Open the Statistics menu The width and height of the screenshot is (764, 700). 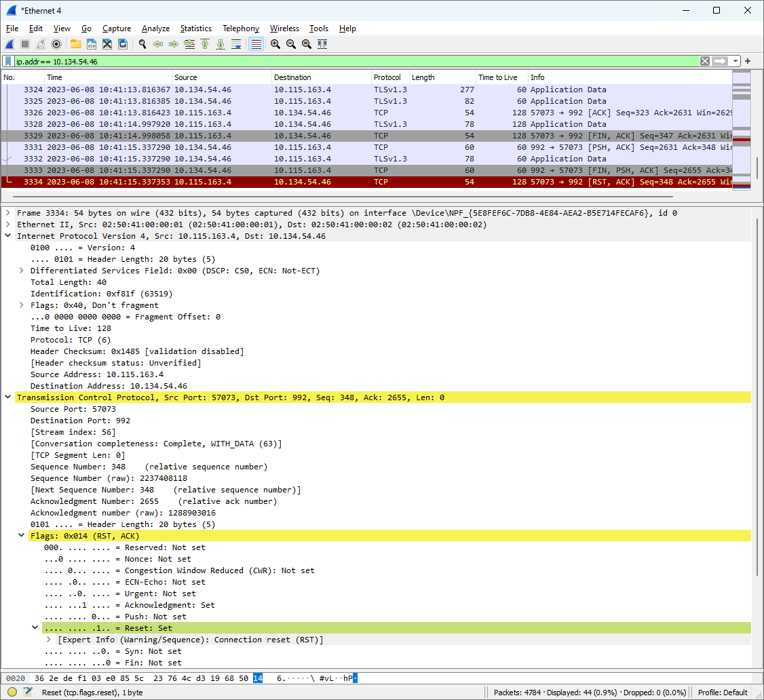click(x=196, y=28)
